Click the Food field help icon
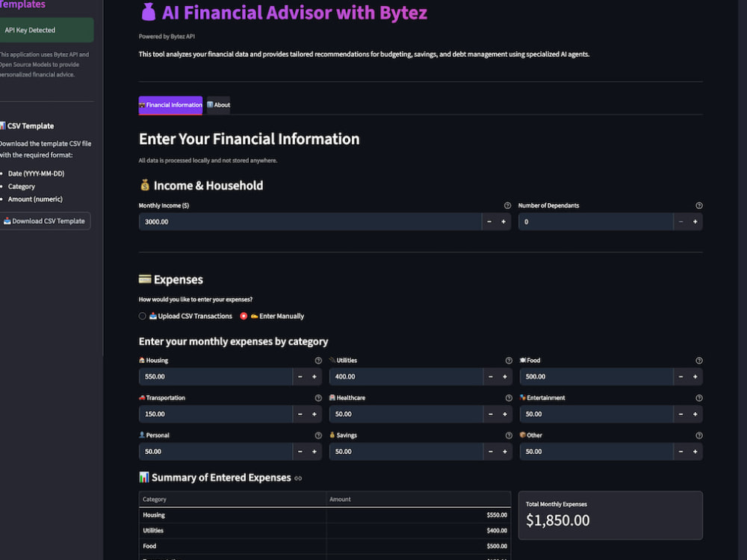The image size is (747, 560). pyautogui.click(x=699, y=361)
